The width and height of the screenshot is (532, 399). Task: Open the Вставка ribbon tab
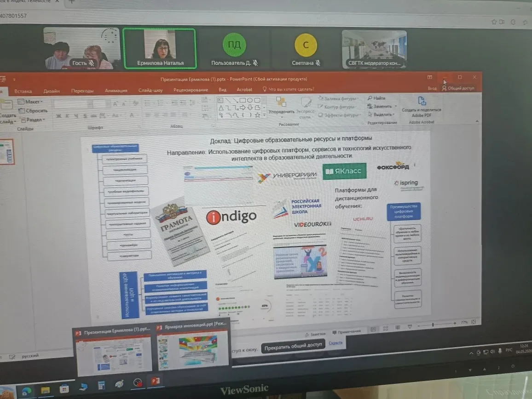(23, 91)
